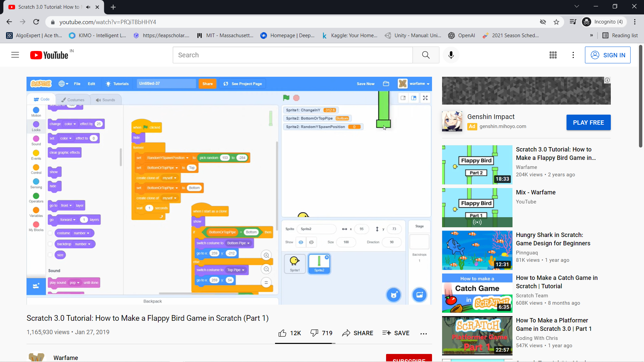
Task: Open the YouTube apps grid icon
Action: [x=553, y=55]
